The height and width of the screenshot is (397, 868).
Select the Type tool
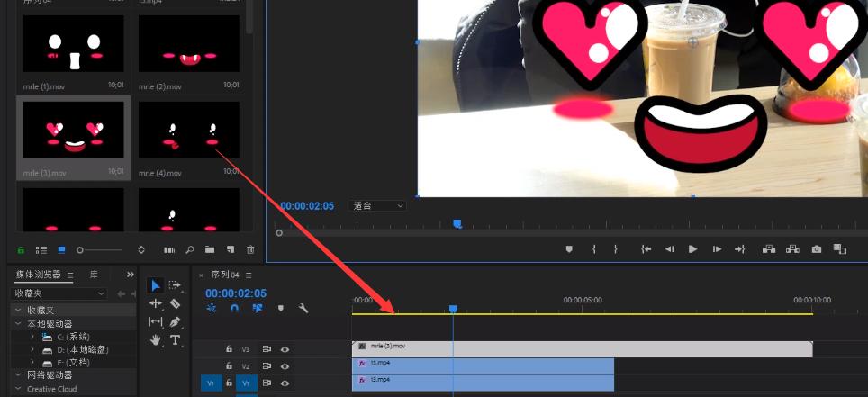175,340
